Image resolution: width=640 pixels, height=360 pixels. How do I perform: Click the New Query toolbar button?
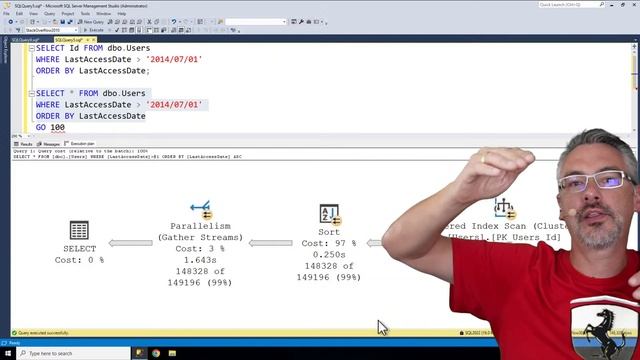(x=91, y=22)
